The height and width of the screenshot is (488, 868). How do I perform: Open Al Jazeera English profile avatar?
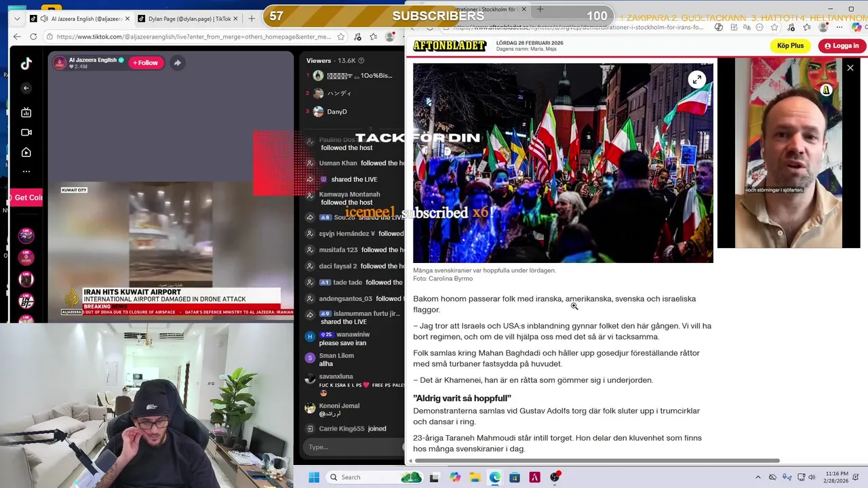60,62
